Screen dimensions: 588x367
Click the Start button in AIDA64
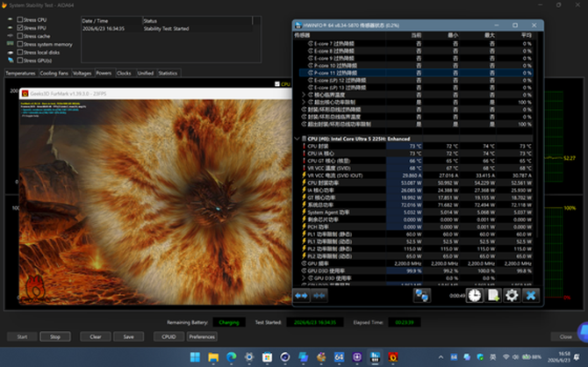22,336
